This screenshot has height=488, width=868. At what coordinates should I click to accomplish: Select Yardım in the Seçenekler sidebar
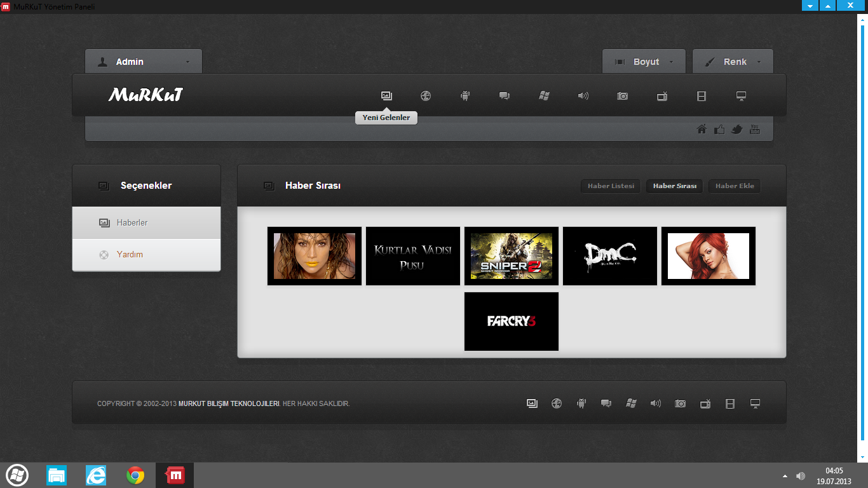147,255
